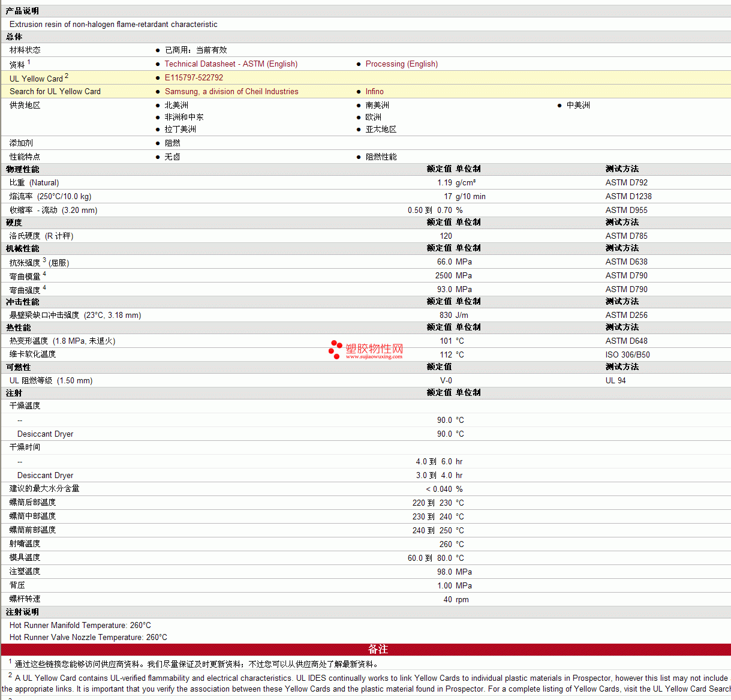Click the 1.00 MPa back pressure value
The image size is (731, 700).
(x=455, y=586)
